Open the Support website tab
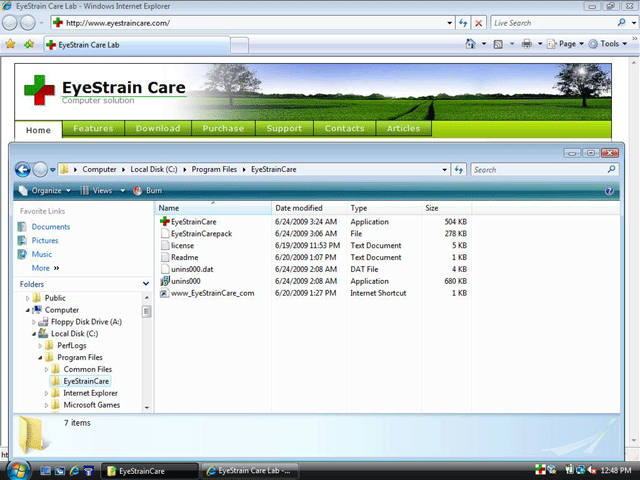Viewport: 640px width, 480px height. (284, 128)
